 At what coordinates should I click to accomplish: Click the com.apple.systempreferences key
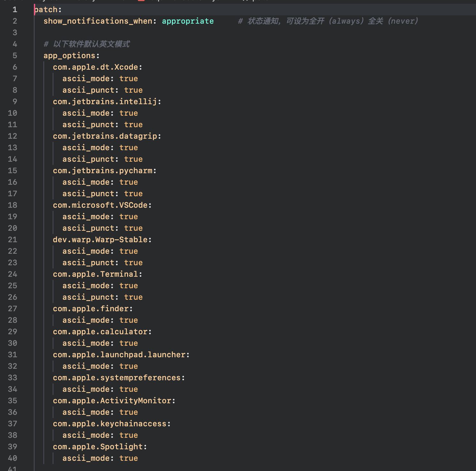(x=119, y=378)
